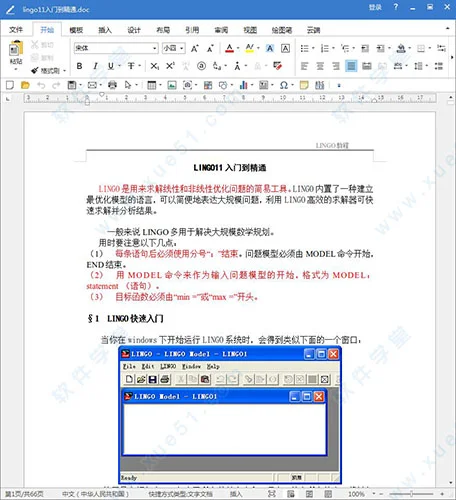
Task: Click the enclosed character icon
Action: 201,66
